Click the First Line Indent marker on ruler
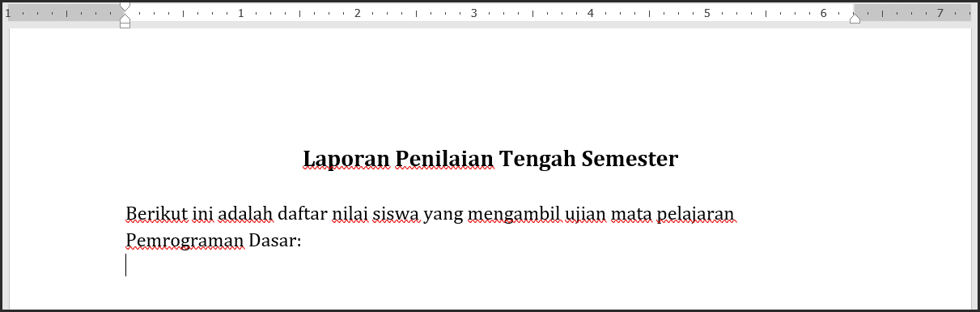The width and height of the screenshot is (980, 312). point(125,6)
